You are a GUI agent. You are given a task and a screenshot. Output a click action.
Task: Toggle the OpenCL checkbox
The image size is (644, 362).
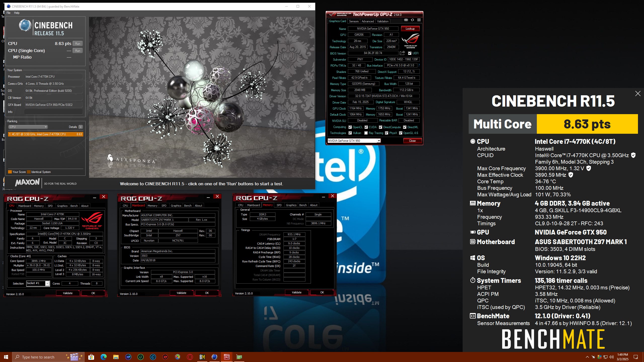coord(350,127)
